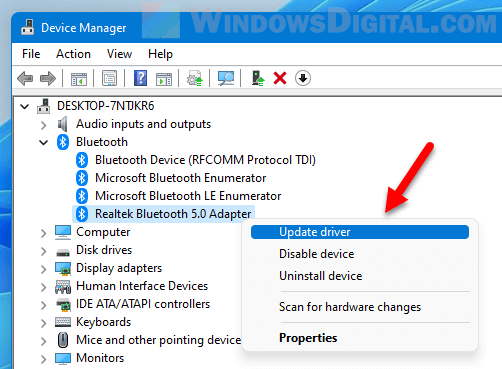Click the Mice category mouse icon
The height and width of the screenshot is (369, 502).
coord(63,340)
